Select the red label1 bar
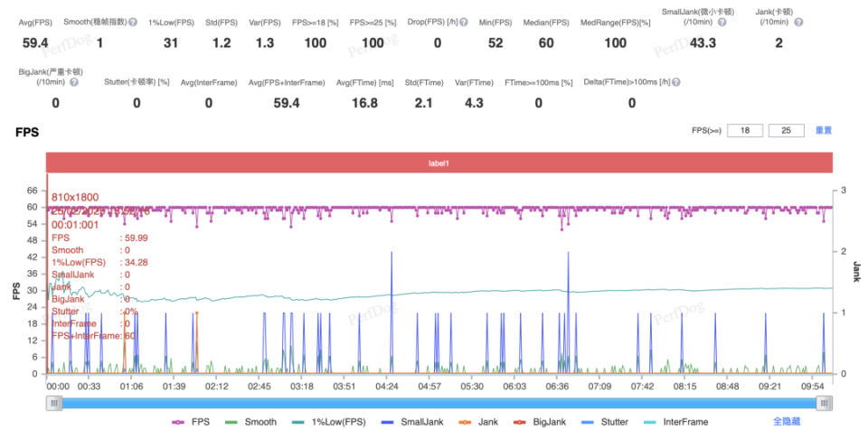The width and height of the screenshot is (868, 430). 439,164
